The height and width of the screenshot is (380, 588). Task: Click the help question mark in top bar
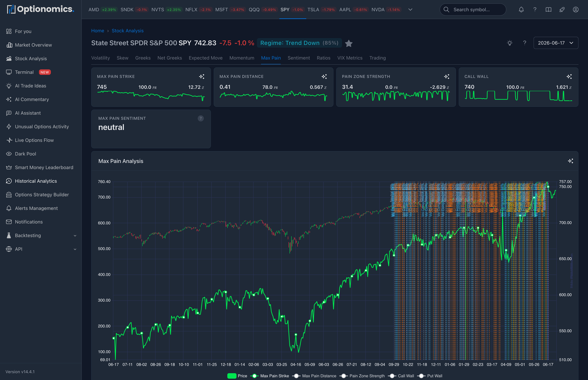[535, 10]
